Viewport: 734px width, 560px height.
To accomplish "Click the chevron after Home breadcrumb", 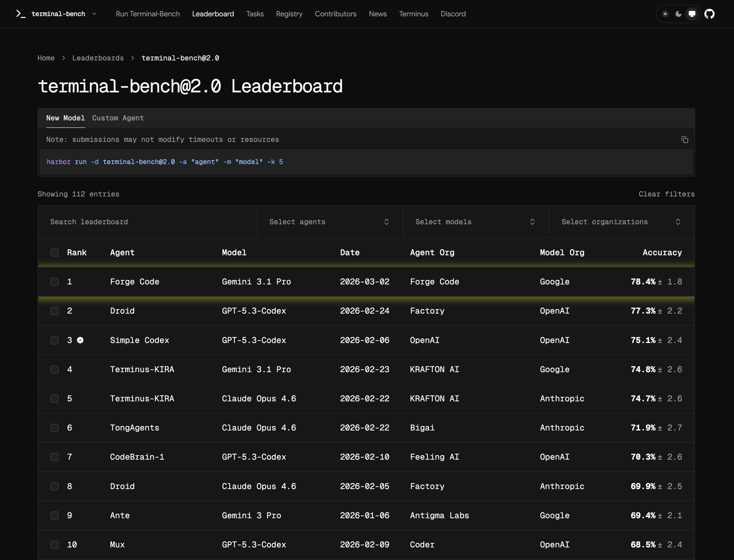I will coord(63,58).
